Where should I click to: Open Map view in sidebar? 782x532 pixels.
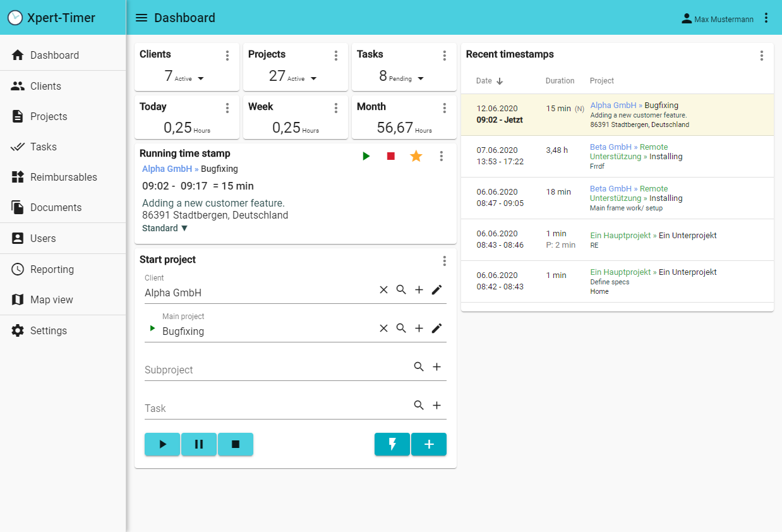[63, 299]
